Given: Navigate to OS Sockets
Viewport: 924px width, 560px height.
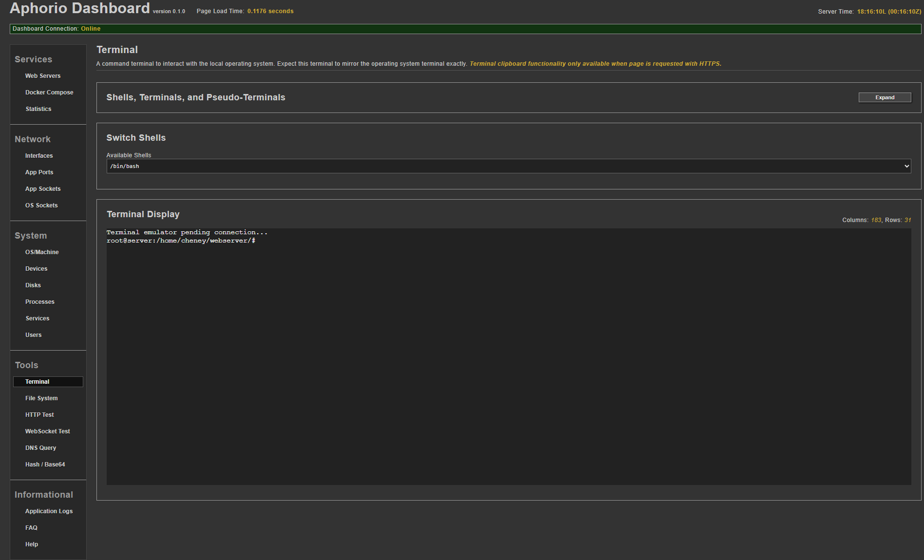Looking at the screenshot, I should (41, 205).
